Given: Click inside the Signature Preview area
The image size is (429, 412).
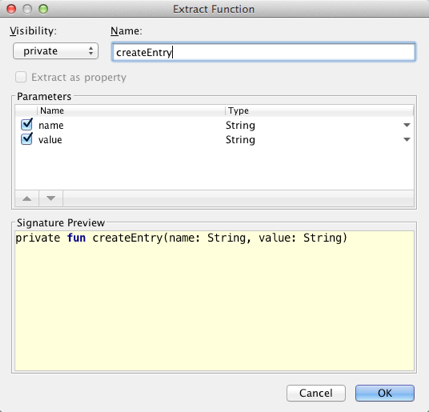Looking at the screenshot, I should pyautogui.click(x=214, y=301).
